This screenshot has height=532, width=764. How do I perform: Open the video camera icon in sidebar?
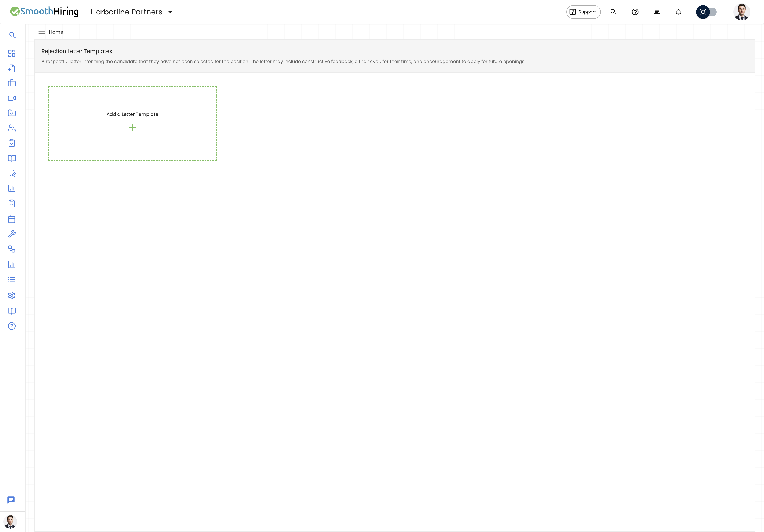(12, 98)
